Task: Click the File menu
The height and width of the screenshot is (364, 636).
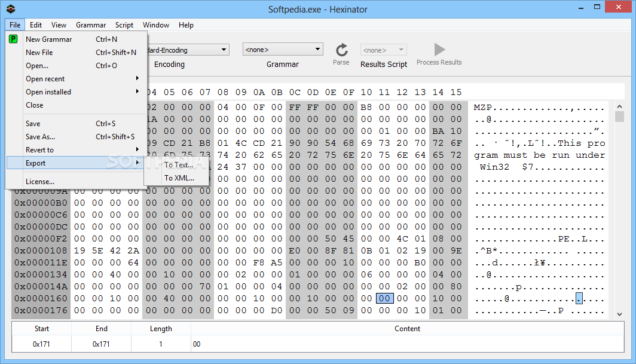Action: (15, 25)
